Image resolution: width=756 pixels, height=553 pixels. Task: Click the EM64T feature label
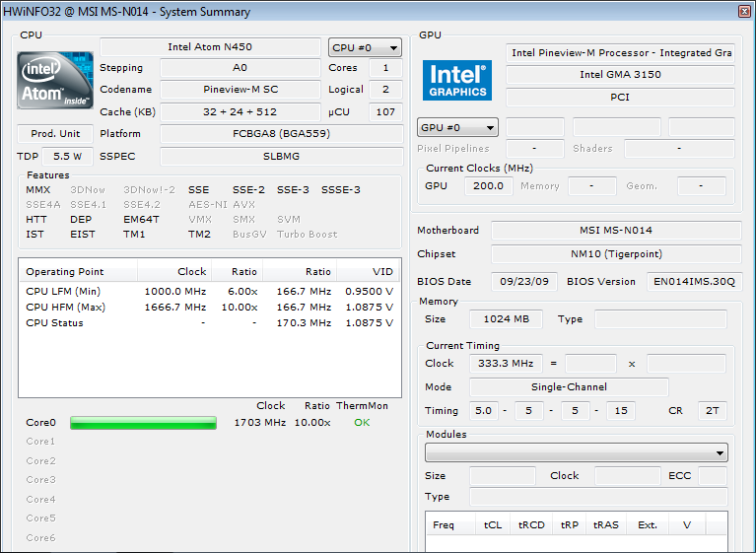pyautogui.click(x=141, y=220)
